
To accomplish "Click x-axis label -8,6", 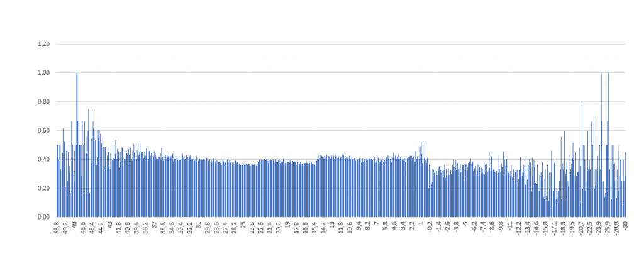I will (x=492, y=228).
